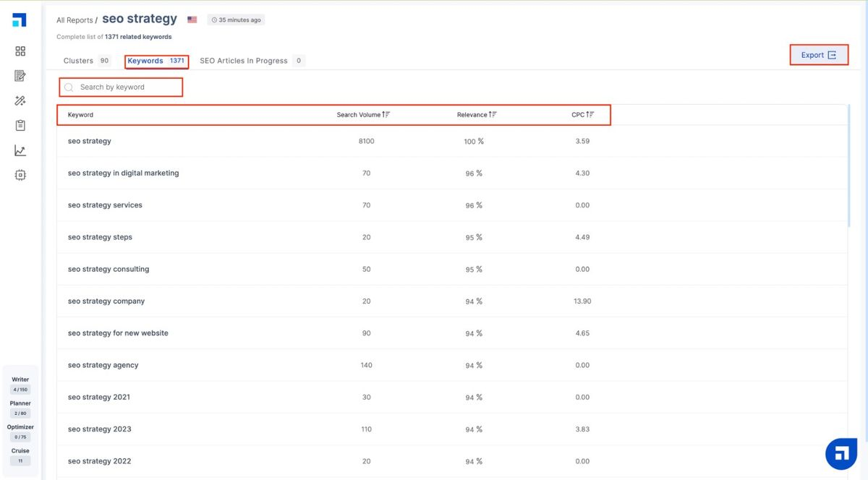
Task: Go back to All Reports
Action: click(x=75, y=20)
